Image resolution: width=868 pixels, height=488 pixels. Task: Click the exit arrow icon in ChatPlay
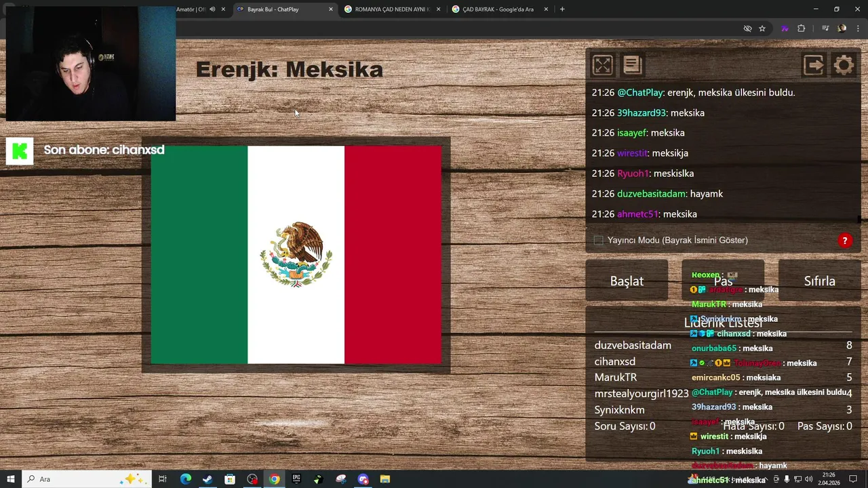814,65
